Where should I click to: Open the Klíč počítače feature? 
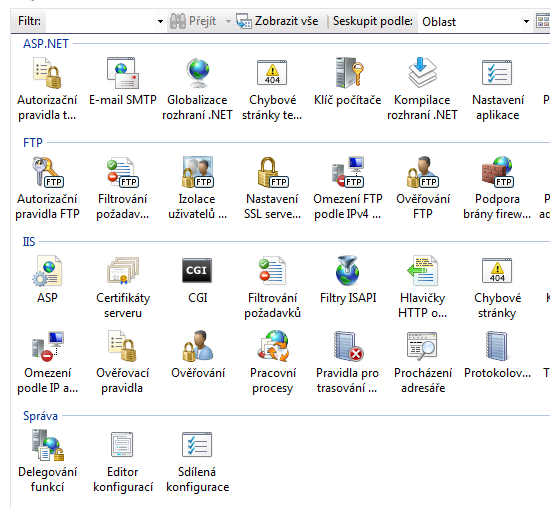[x=347, y=82]
